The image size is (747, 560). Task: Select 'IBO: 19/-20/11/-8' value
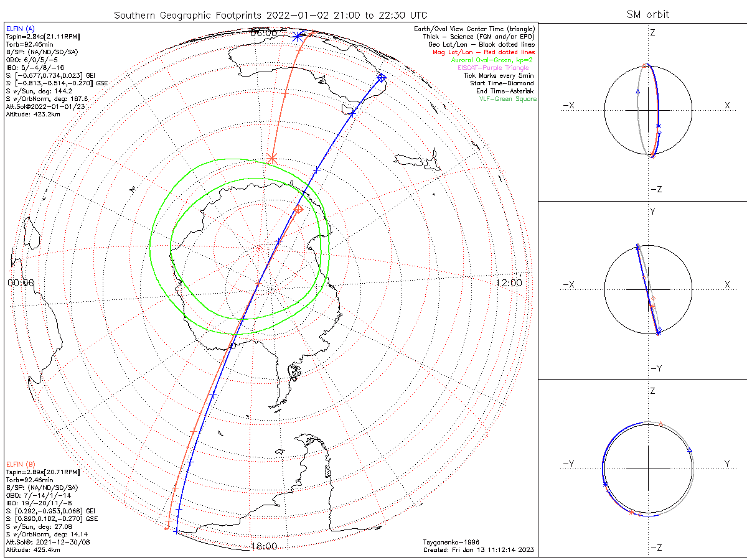click(39, 503)
